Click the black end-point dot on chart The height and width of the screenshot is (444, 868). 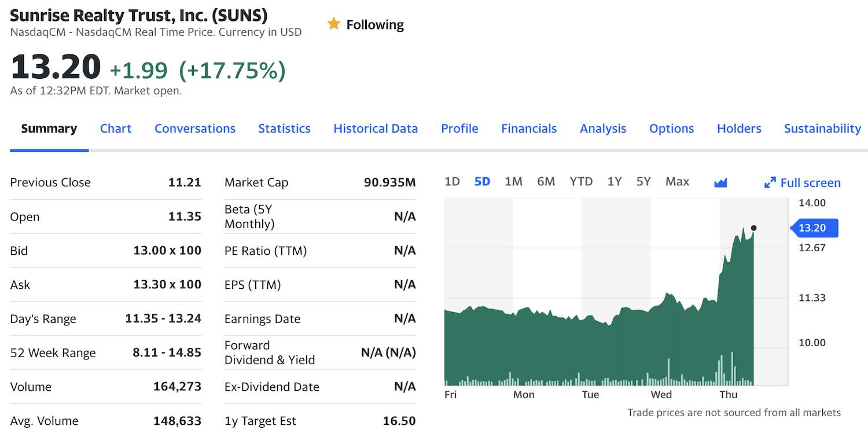pyautogui.click(x=753, y=228)
